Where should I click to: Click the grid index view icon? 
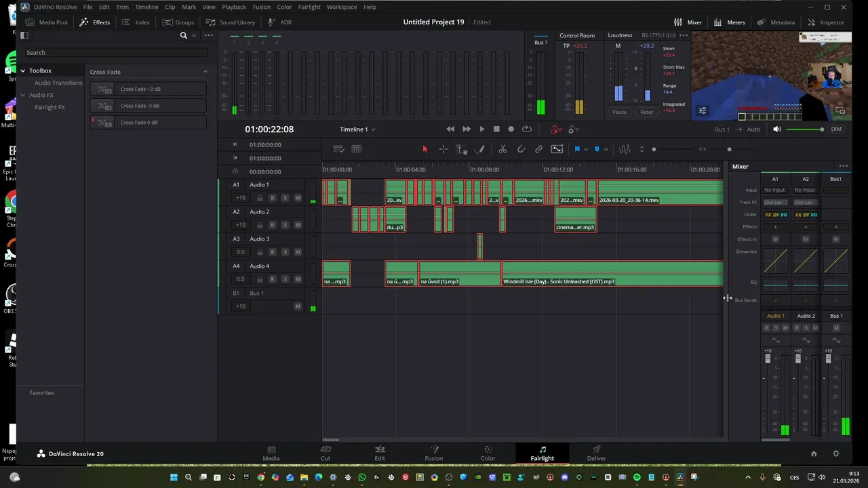pos(356,149)
